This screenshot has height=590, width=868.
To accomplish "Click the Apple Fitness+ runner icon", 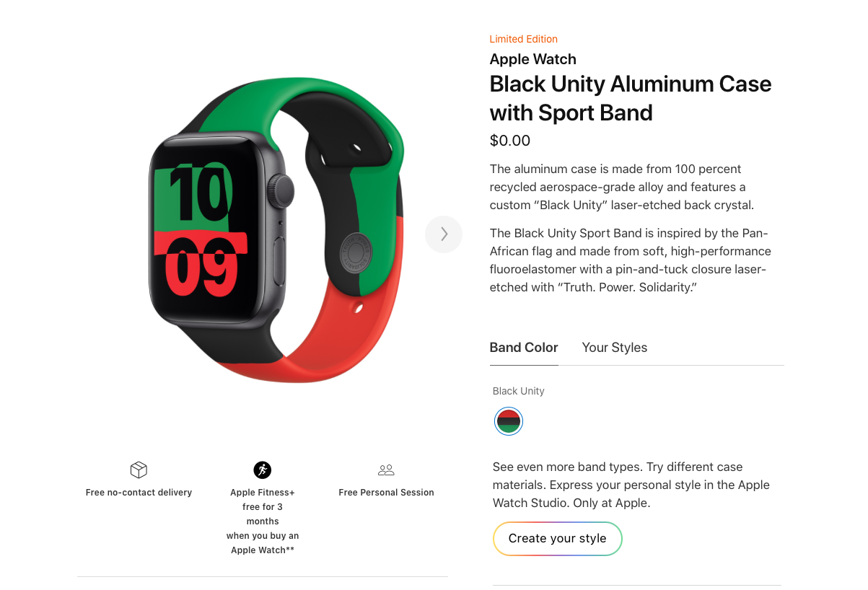I will coord(263,470).
